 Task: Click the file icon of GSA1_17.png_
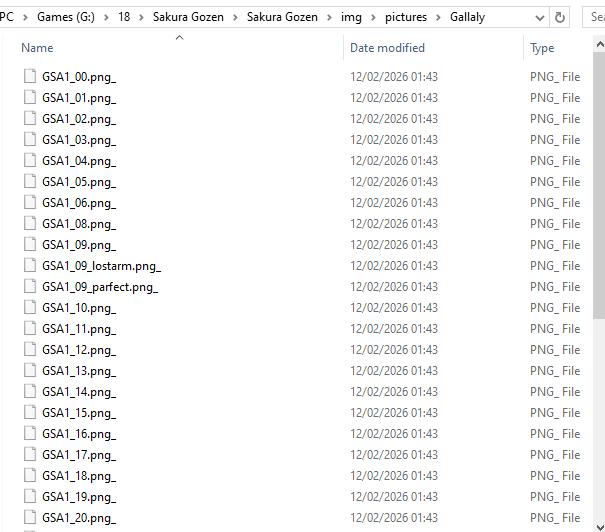click(30, 454)
